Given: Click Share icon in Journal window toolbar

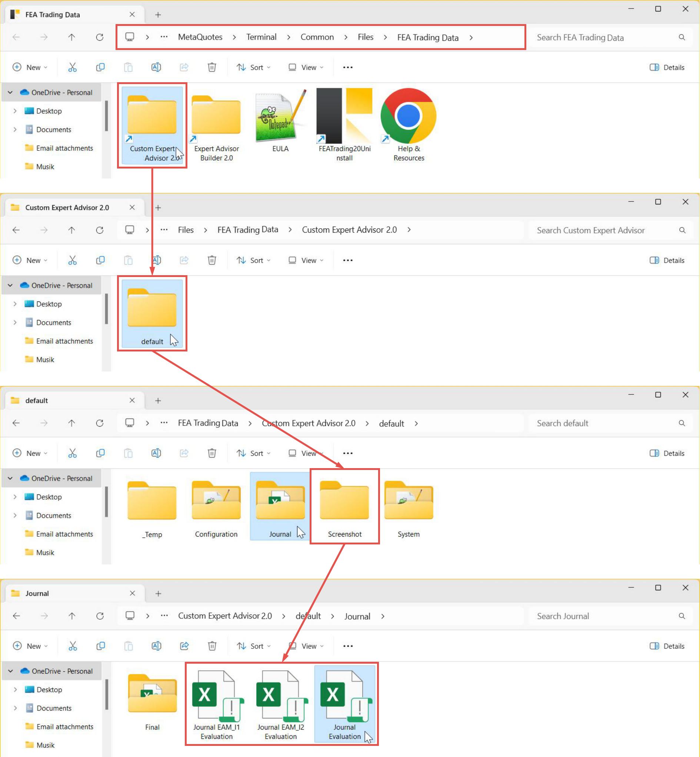Looking at the screenshot, I should (184, 646).
